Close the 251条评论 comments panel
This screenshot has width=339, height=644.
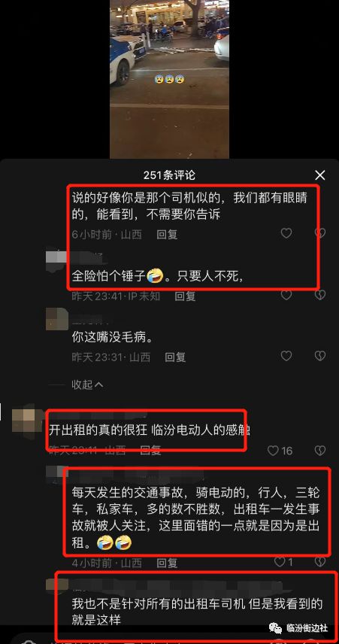[x=319, y=176]
